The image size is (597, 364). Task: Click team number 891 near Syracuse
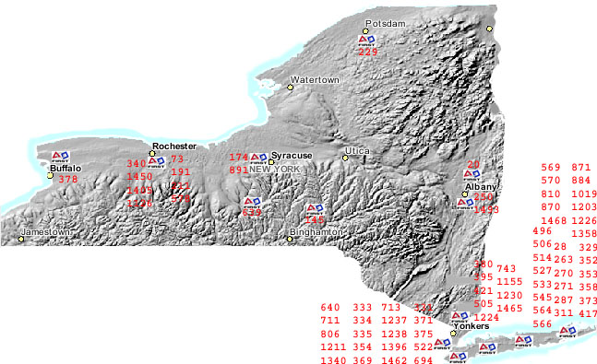point(239,170)
